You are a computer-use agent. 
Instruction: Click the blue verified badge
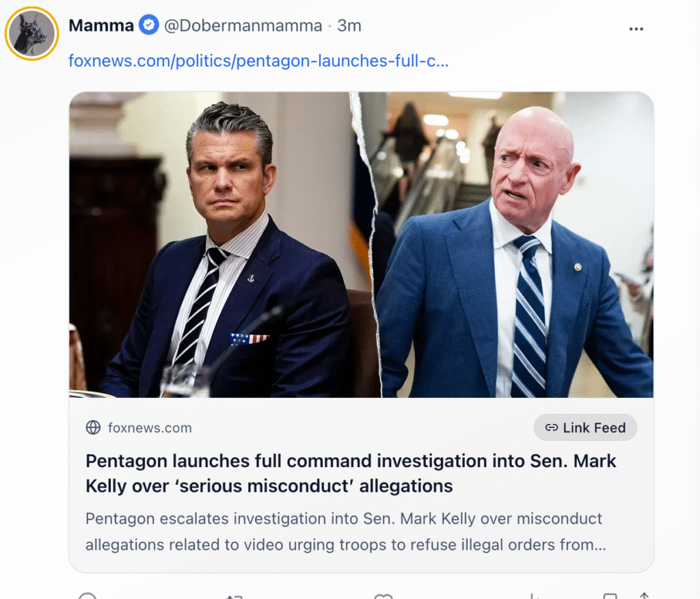coord(148,26)
